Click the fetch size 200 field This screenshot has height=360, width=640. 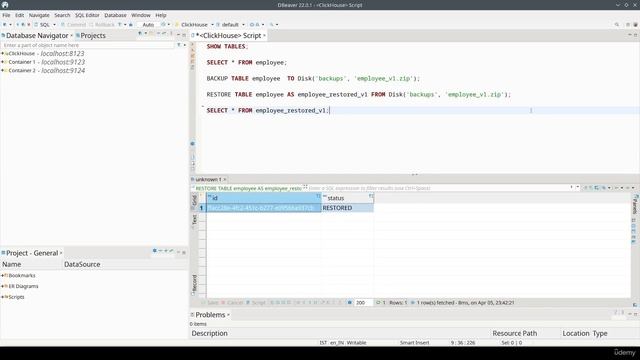click(363, 303)
